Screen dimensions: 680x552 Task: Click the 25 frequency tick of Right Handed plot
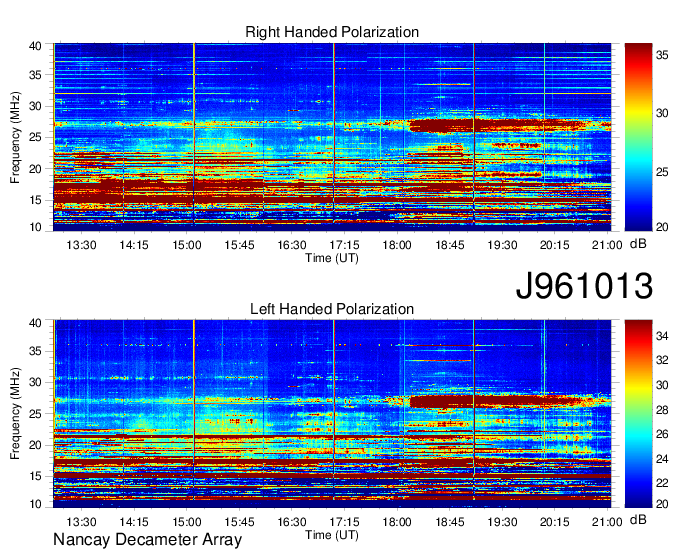click(x=36, y=137)
